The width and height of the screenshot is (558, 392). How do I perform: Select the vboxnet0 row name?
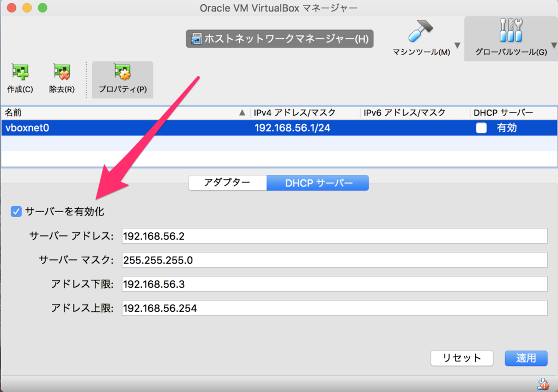pyautogui.click(x=27, y=128)
